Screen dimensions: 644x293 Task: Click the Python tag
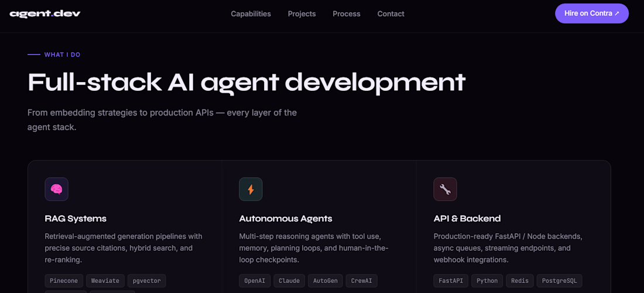[487, 281]
